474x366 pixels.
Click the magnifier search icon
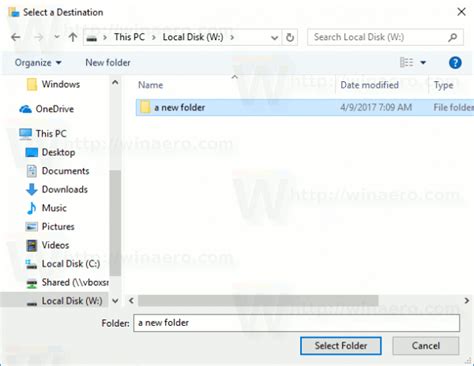453,37
